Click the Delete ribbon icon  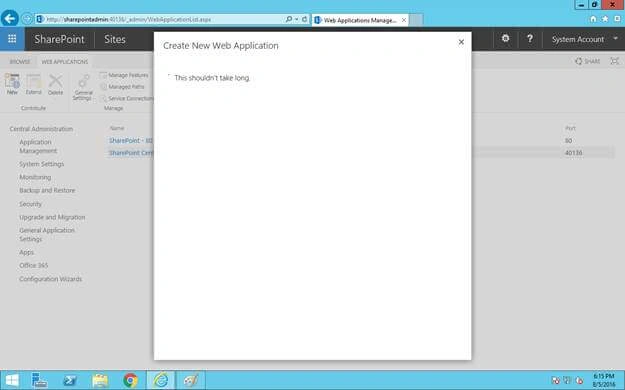coord(55,84)
